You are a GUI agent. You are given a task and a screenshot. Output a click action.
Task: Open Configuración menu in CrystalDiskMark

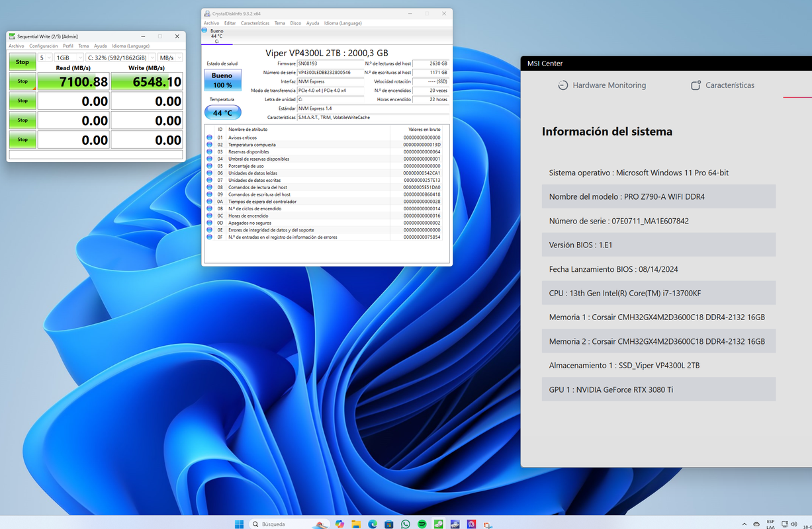(44, 46)
